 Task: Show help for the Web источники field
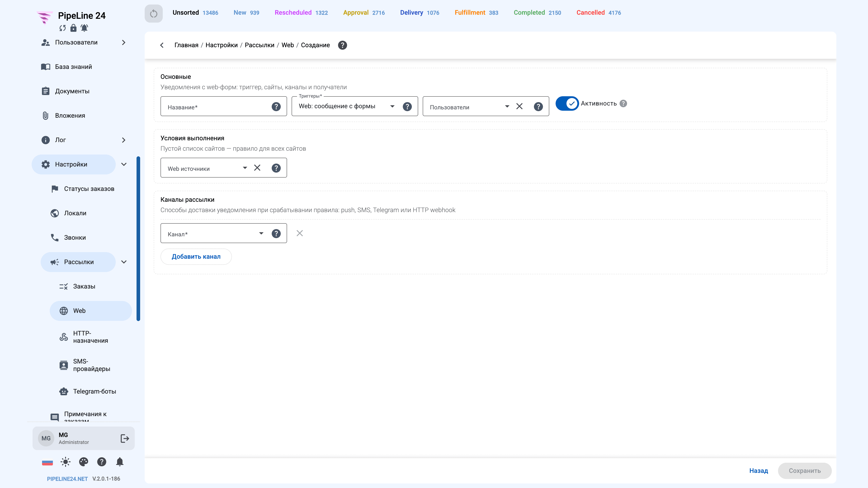point(276,168)
